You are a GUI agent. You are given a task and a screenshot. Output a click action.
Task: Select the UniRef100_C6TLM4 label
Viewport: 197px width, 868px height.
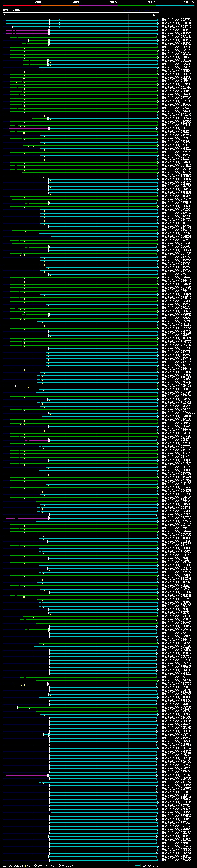click(x=176, y=125)
